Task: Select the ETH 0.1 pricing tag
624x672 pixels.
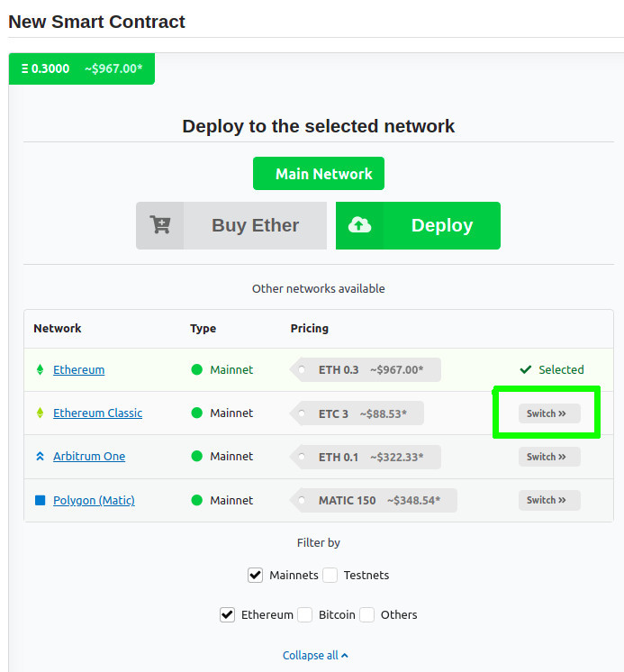Action: [x=366, y=457]
